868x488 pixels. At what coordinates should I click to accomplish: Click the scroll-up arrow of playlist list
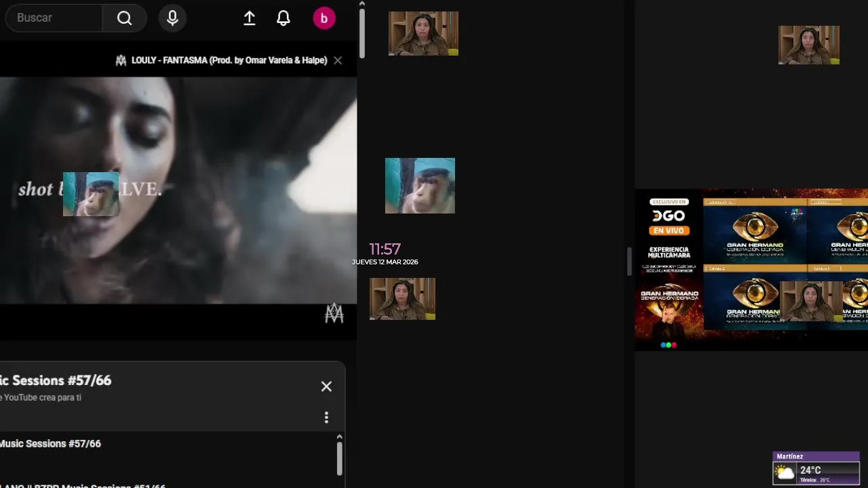point(340,437)
